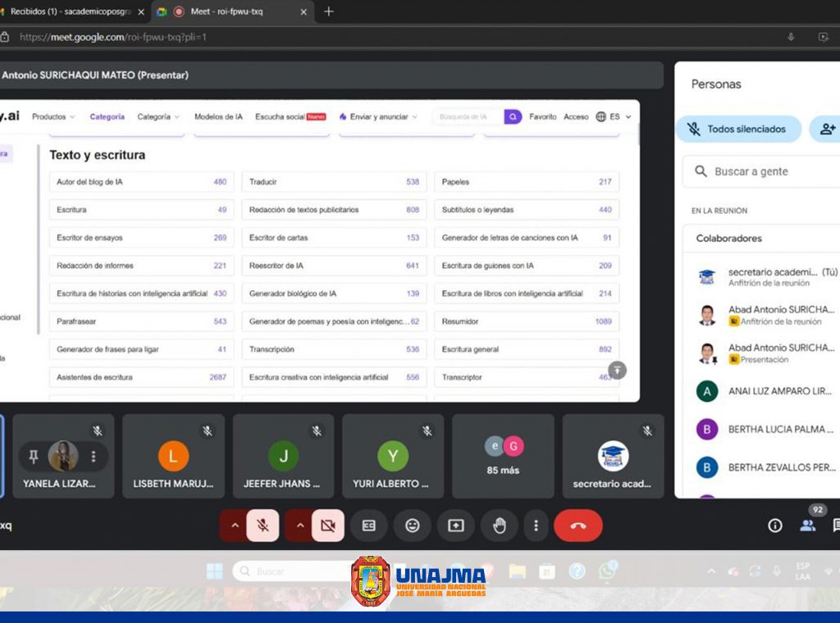The height and width of the screenshot is (623, 840).
Task: Turn on closed captions
Action: click(368, 525)
